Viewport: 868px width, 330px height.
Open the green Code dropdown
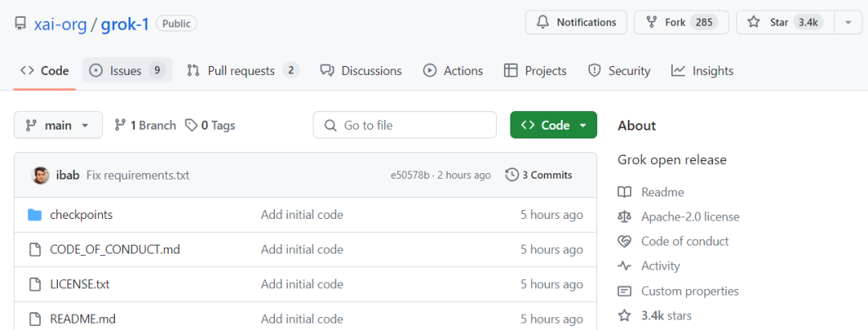tap(553, 125)
